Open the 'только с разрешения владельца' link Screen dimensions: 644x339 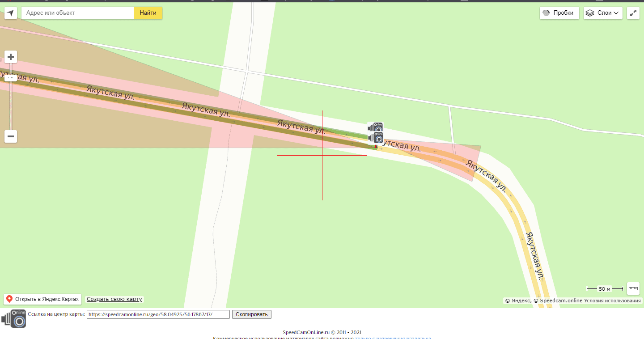click(393, 338)
